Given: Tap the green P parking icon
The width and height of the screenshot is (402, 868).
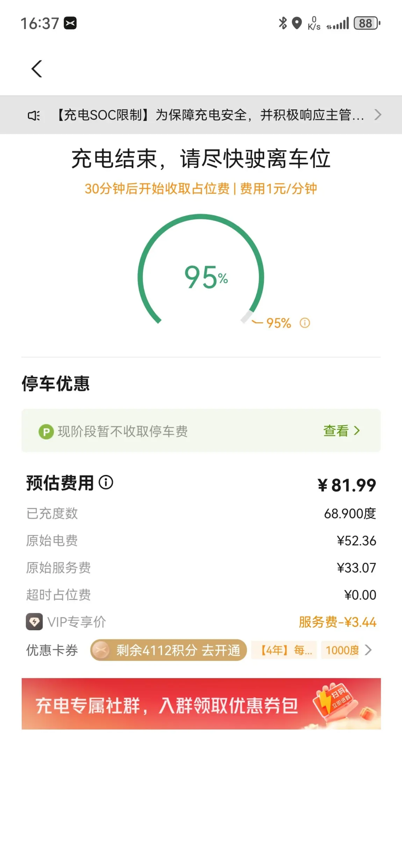Looking at the screenshot, I should coord(46,431).
